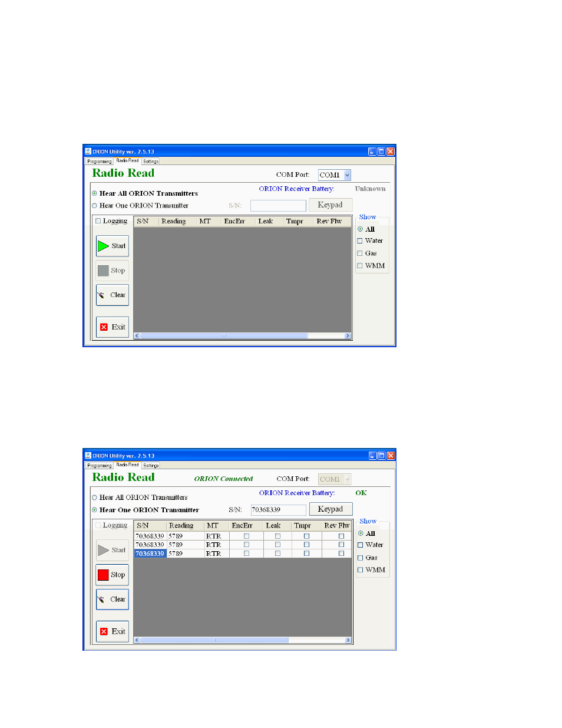Toggle disabled Logging checkbox in bottom window
This screenshot has height=728, width=562.
(x=98, y=525)
